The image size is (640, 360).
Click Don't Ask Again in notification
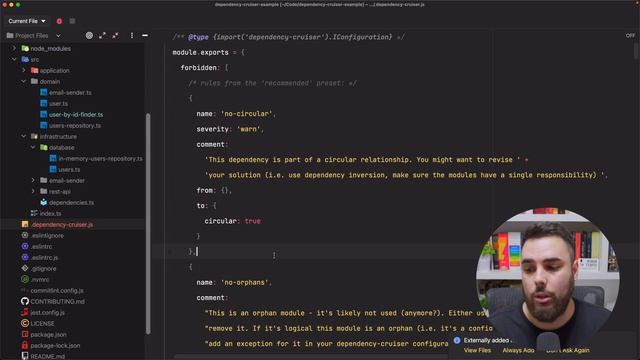568,351
